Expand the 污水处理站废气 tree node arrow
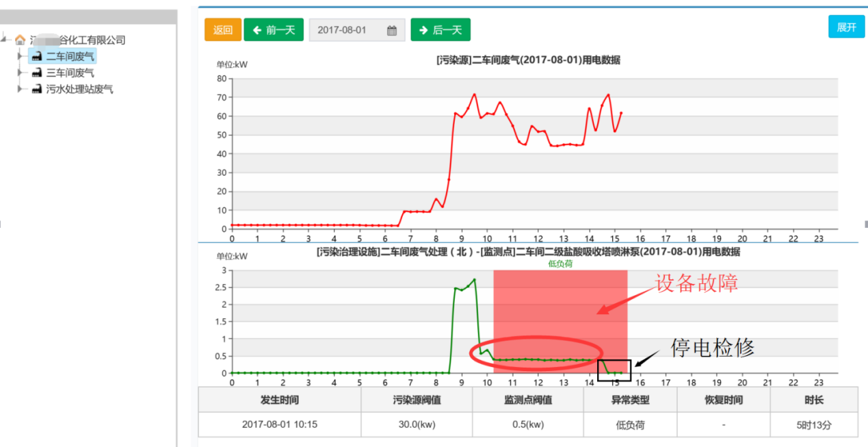The height and width of the screenshot is (447, 868). (x=21, y=89)
